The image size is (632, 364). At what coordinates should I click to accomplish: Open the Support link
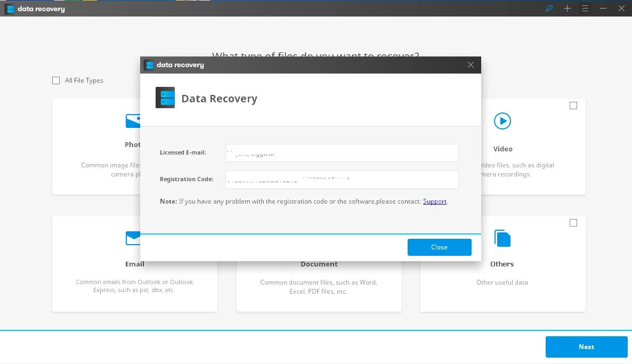434,201
